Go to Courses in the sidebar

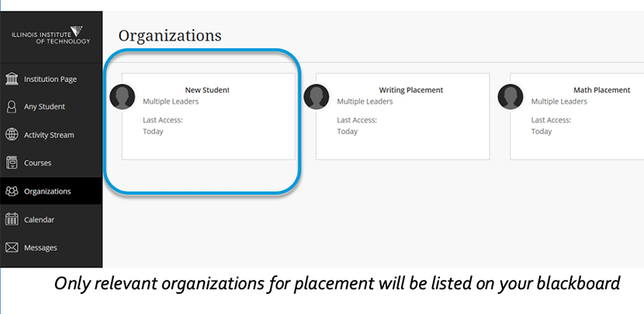[x=37, y=163]
